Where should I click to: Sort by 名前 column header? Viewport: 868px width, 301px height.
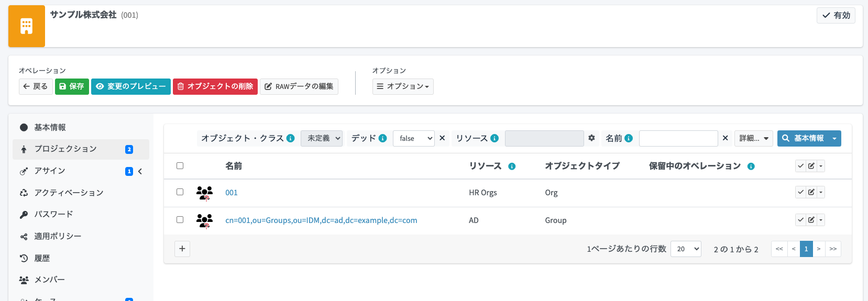tap(234, 166)
